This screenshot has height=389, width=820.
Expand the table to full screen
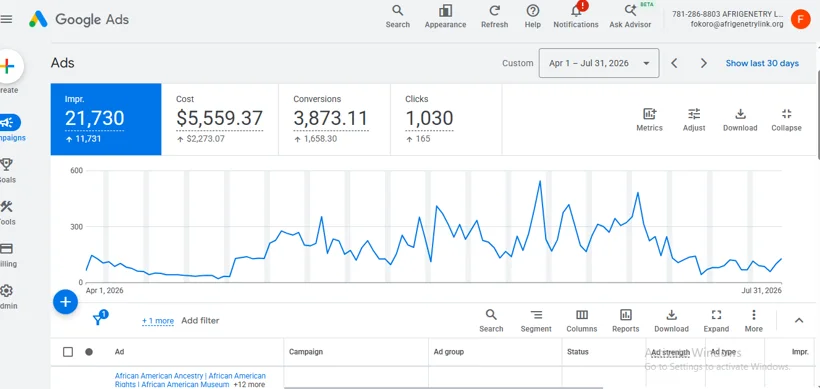point(716,321)
